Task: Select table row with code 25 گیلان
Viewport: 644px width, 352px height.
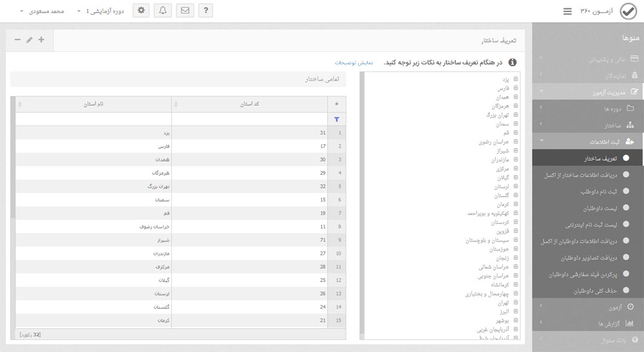Action: [x=180, y=280]
